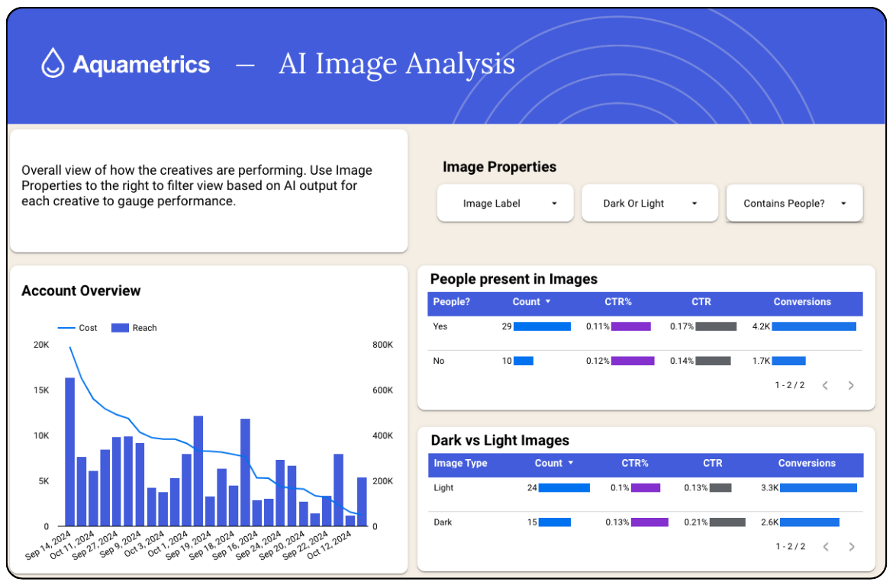Click Count sort arrow in People table
The width and height of the screenshot is (896, 588).
point(548,302)
